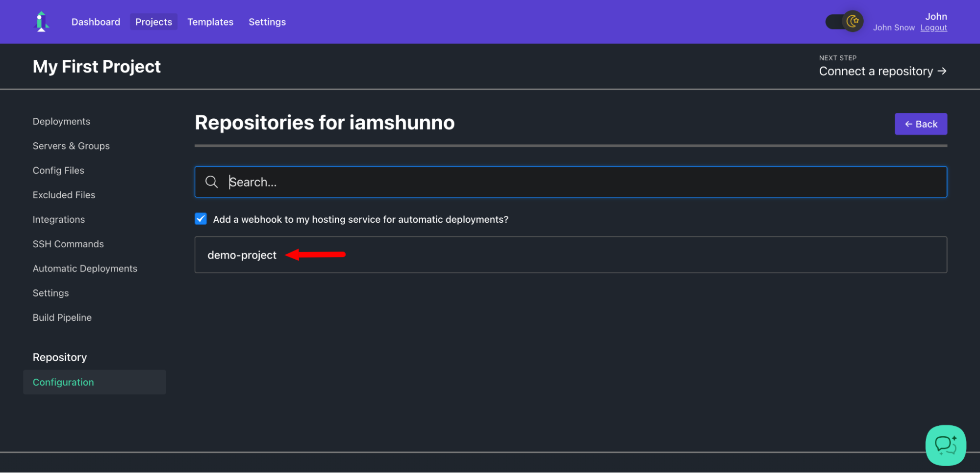Uncheck the automatic deployments webhook checkbox
The image size is (980, 473).
(x=201, y=219)
